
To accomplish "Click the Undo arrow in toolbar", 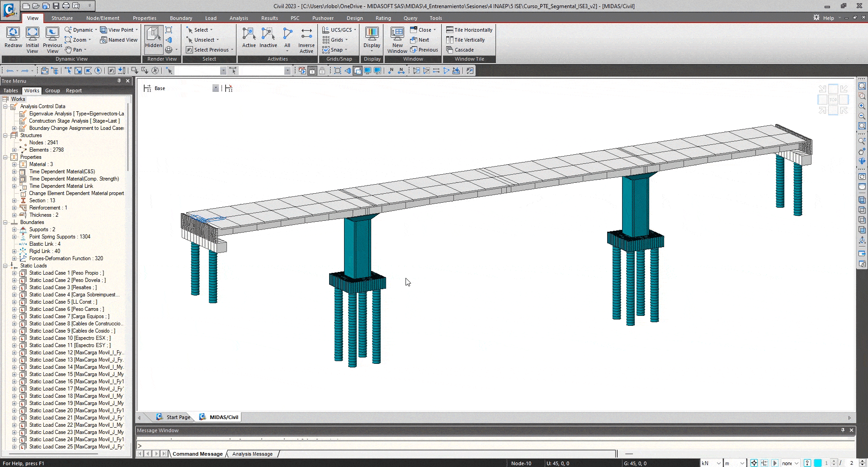I will (9, 71).
